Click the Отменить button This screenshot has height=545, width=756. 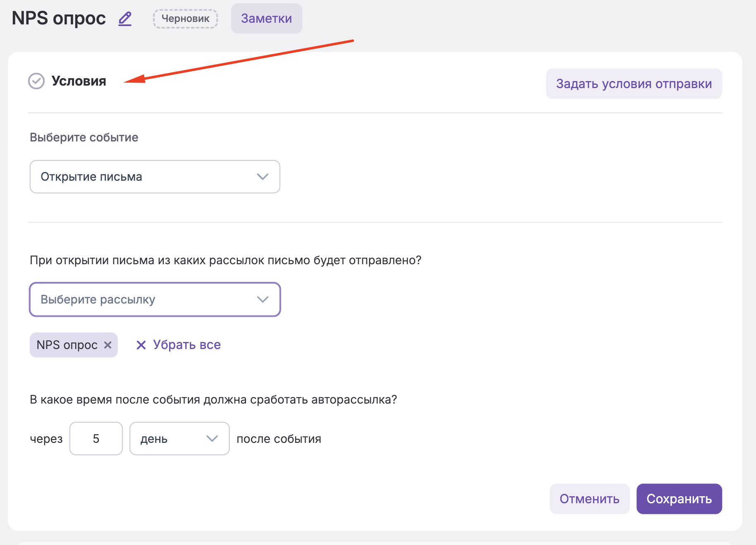[589, 499]
